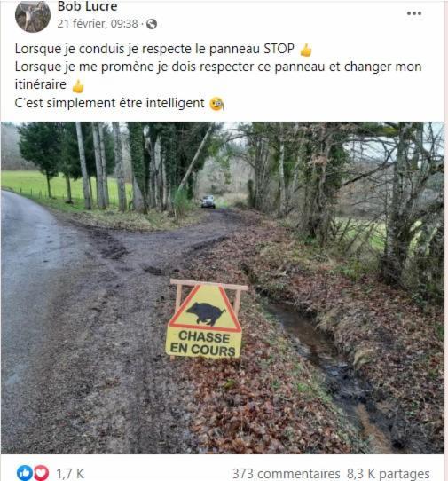448x481 pixels.
Task: Click the globe public audience icon
Action: (x=152, y=24)
